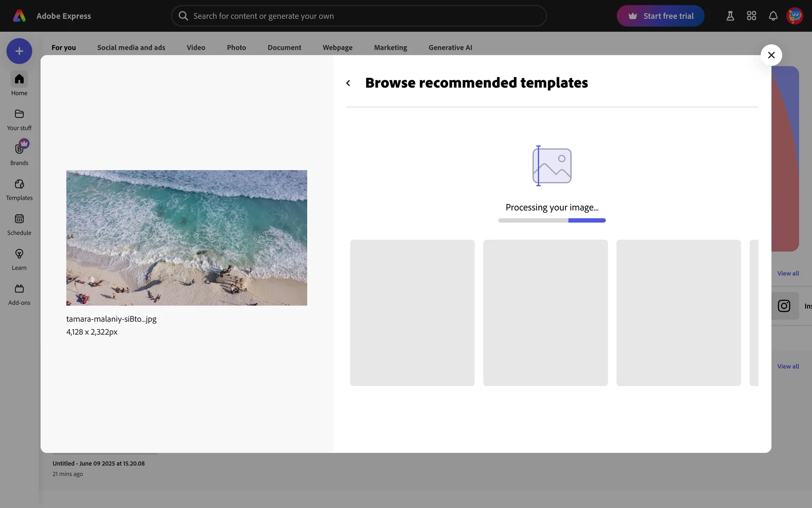Click Start free trial button
812x508 pixels.
tap(660, 16)
